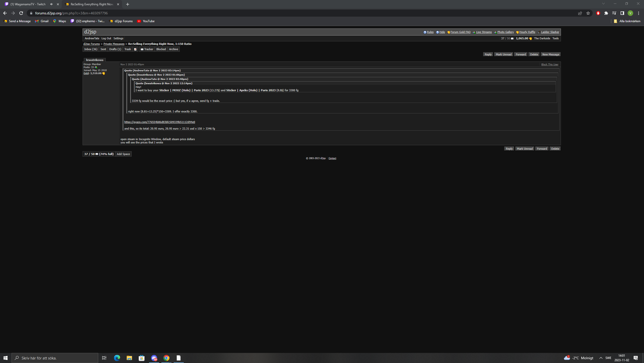Show hidden system tray icons
This screenshot has height=363, width=644.
601,358
